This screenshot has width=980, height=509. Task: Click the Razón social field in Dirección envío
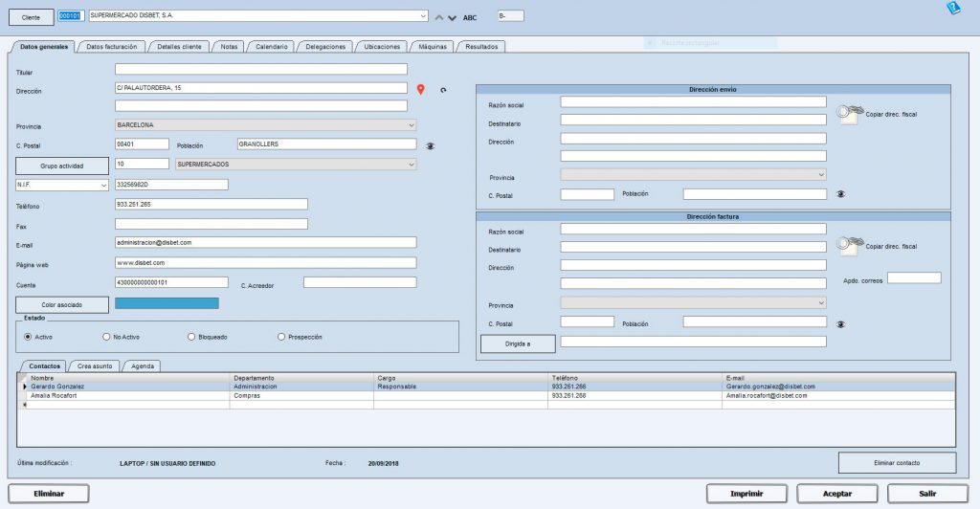[x=693, y=101]
